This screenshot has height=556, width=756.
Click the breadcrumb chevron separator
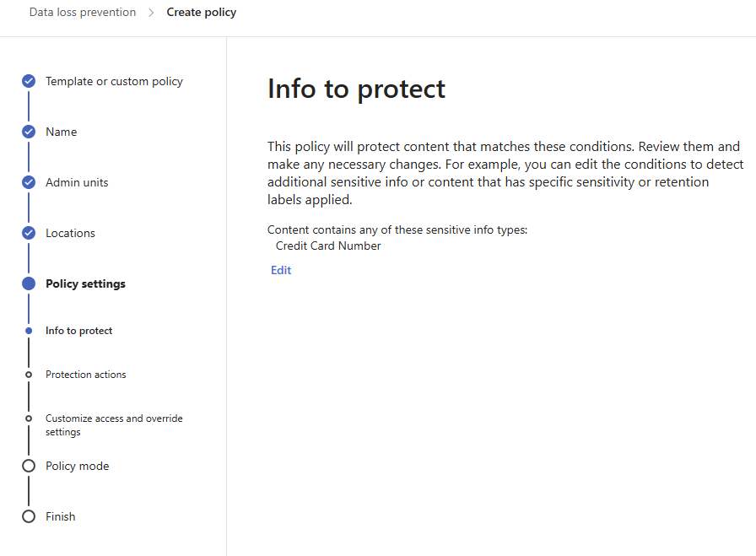pyautogui.click(x=151, y=13)
